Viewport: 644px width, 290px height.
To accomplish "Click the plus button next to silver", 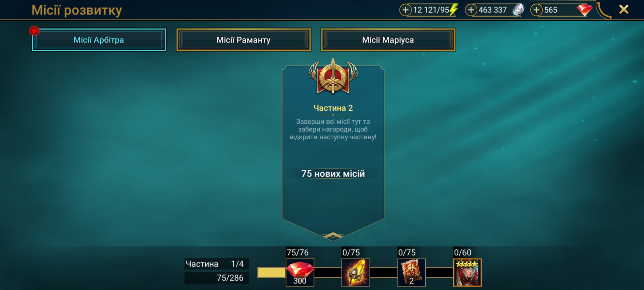I will pyautogui.click(x=471, y=10).
